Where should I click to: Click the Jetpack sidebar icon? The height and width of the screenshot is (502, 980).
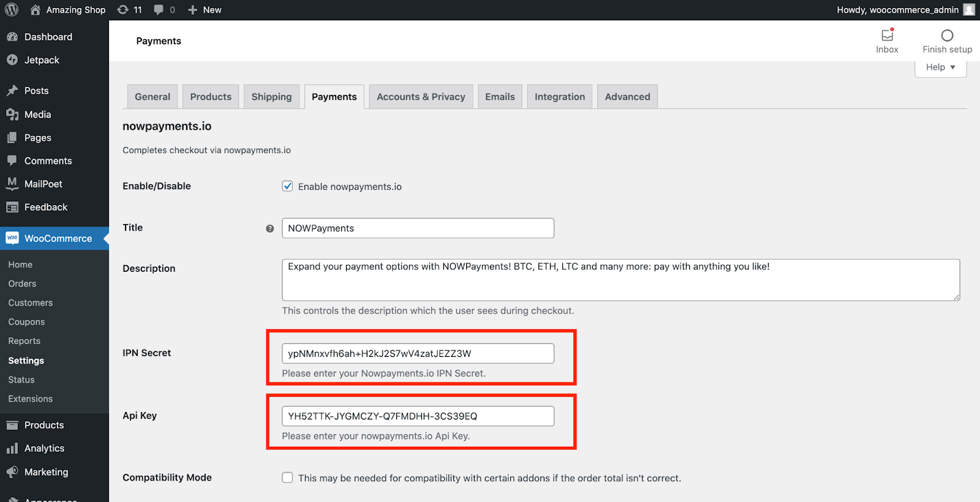coord(12,60)
